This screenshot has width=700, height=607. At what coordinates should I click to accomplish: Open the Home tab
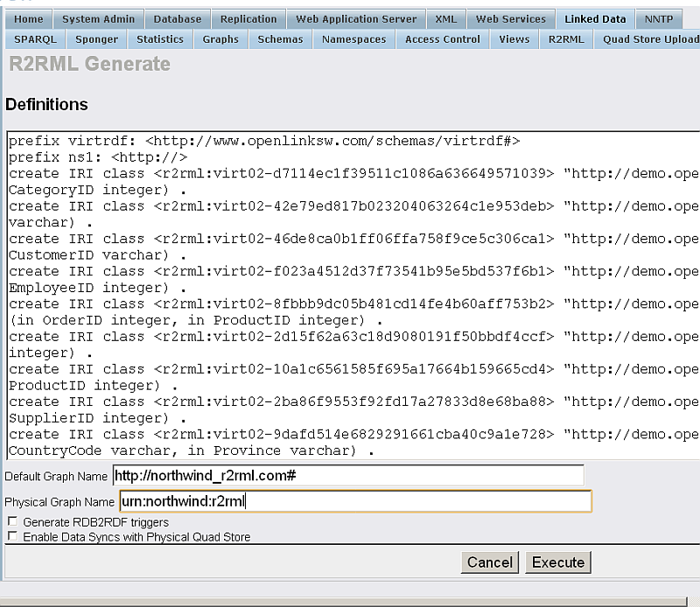coord(29,18)
